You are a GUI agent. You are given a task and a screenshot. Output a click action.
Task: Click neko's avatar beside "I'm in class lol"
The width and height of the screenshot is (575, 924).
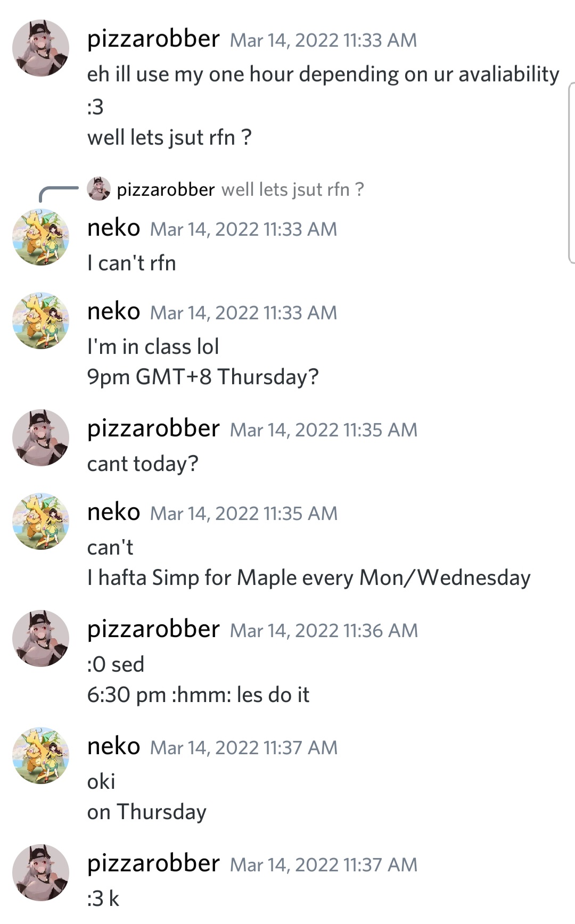(41, 321)
